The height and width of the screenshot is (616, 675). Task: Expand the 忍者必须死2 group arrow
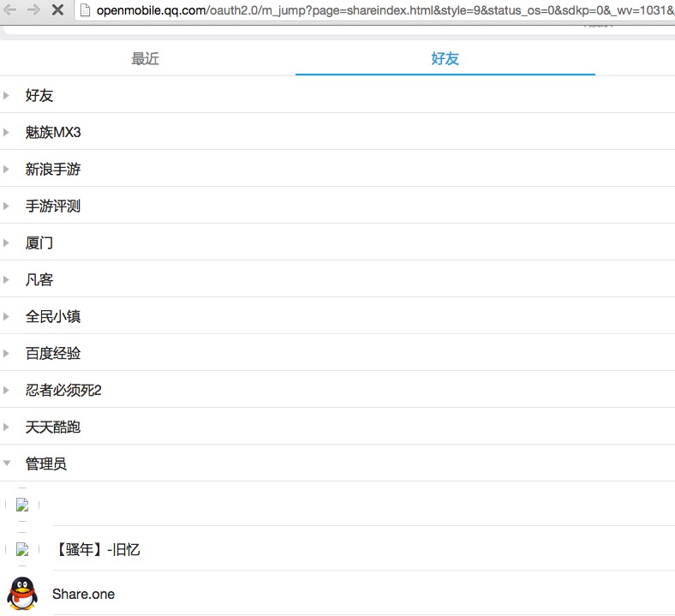(x=6, y=391)
